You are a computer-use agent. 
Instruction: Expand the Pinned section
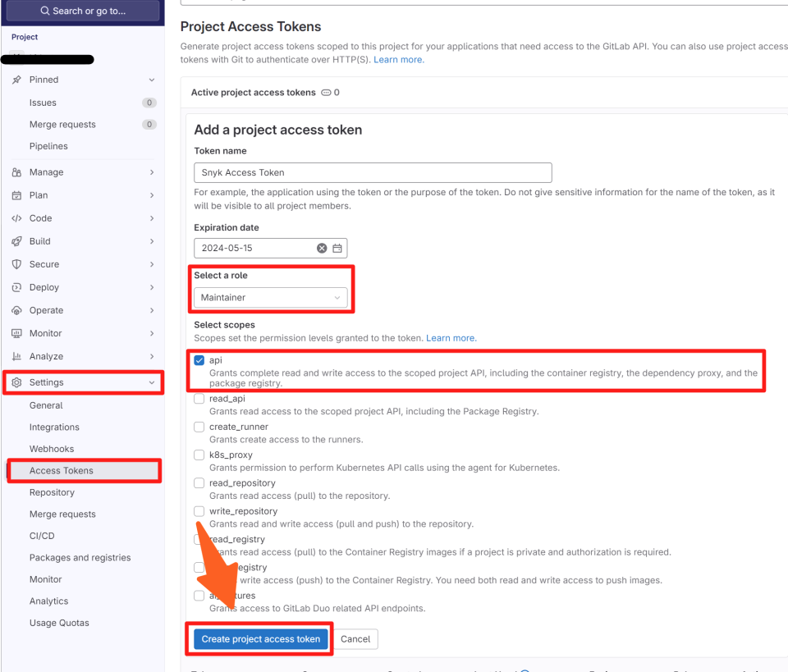150,80
